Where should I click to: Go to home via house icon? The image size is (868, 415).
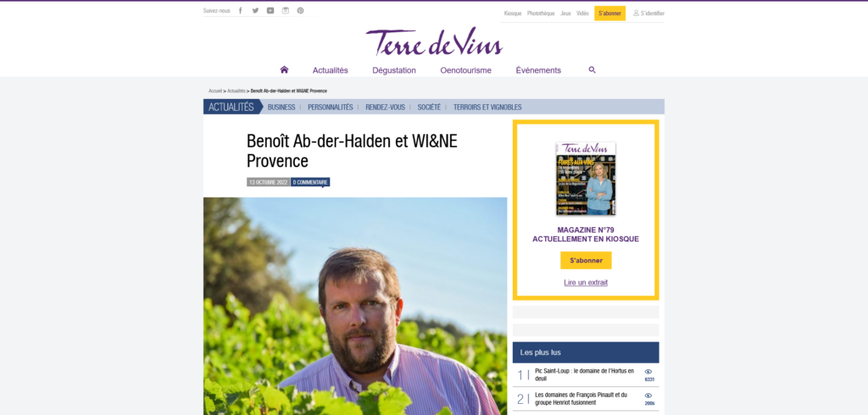pyautogui.click(x=284, y=69)
